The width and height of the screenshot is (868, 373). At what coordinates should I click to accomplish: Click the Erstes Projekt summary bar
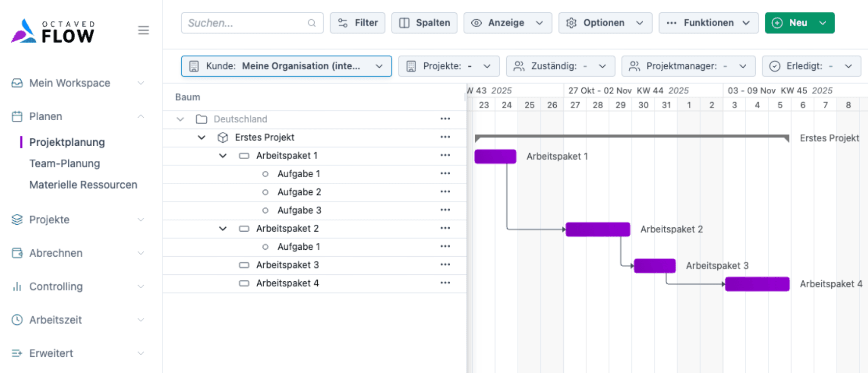(x=632, y=137)
